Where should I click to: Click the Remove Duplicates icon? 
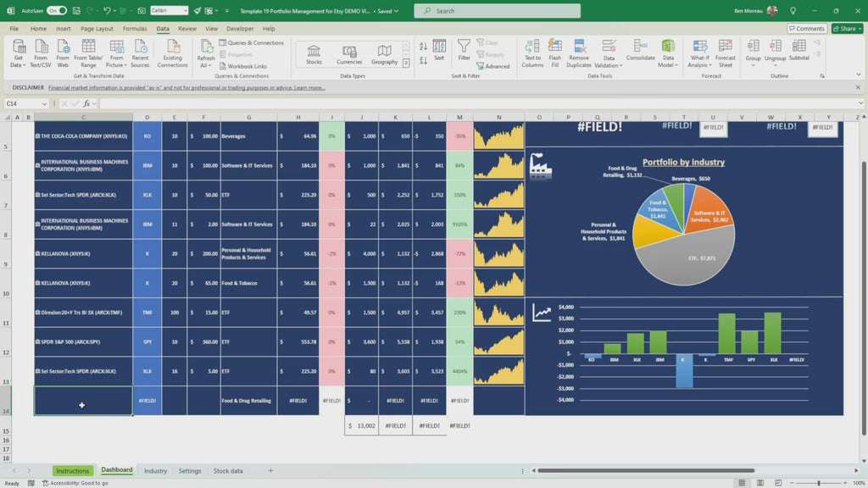click(x=579, y=53)
